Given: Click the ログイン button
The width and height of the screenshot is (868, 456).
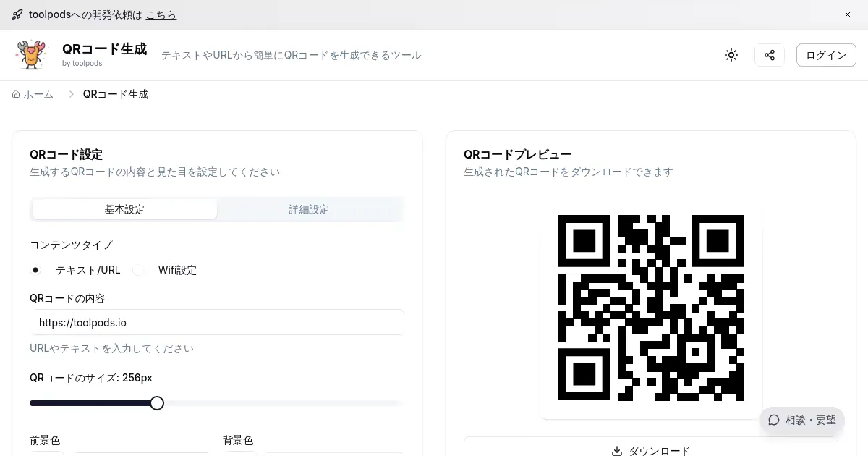Looking at the screenshot, I should pyautogui.click(x=826, y=55).
